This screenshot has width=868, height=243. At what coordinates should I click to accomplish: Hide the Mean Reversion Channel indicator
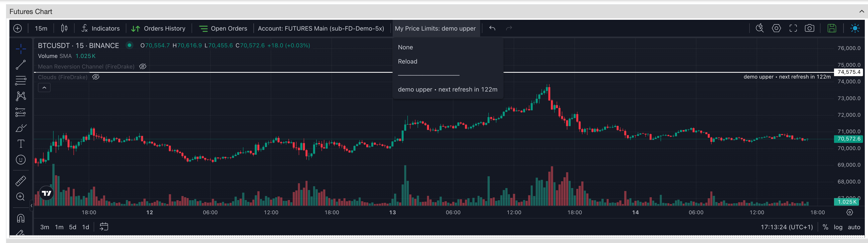(x=142, y=66)
